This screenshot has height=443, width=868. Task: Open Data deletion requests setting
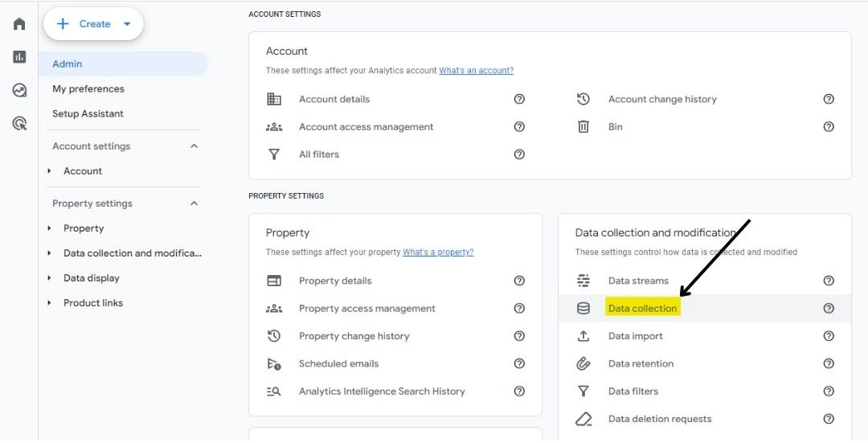point(660,419)
